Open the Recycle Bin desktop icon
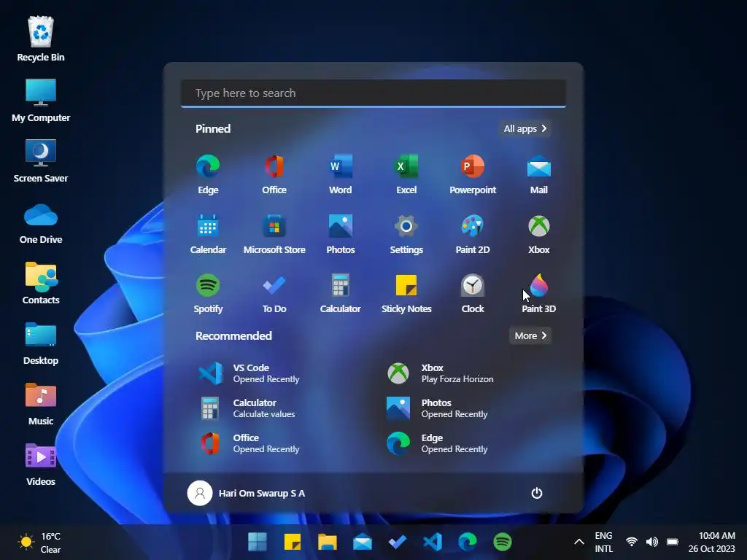This screenshot has width=747, height=560. (x=41, y=39)
